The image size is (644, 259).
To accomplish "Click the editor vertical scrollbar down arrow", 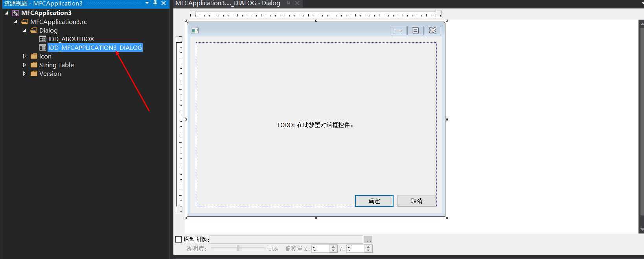I will click(x=642, y=230).
